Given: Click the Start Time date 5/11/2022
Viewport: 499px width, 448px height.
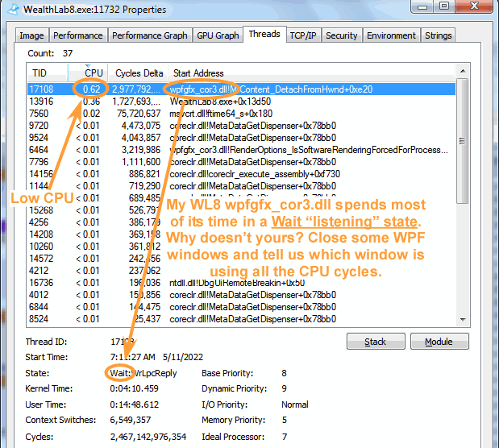Looking at the screenshot, I should coord(183,357).
